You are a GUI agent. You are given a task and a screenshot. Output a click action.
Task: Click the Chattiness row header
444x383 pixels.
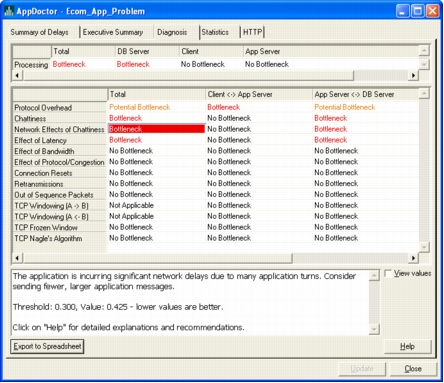click(x=60, y=119)
